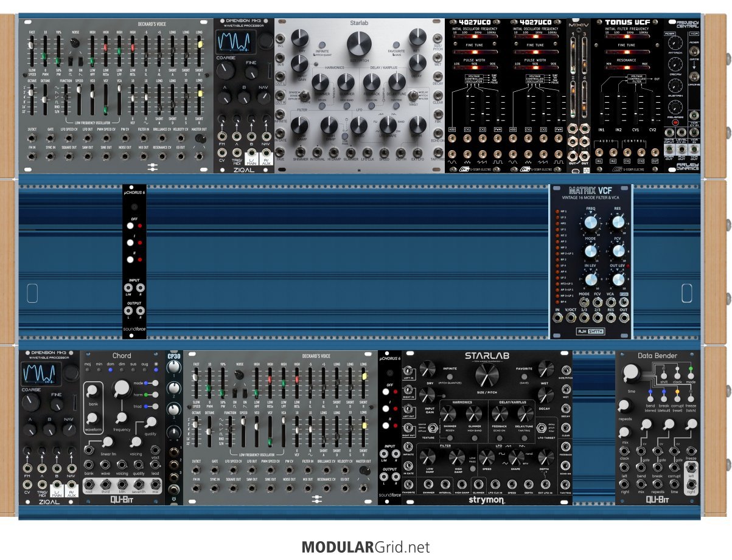Image resolution: width=732 pixels, height=560 pixels.
Task: Click Initial Oscillator Frequency slider on first 4027VCO
Action: pyautogui.click(x=476, y=36)
